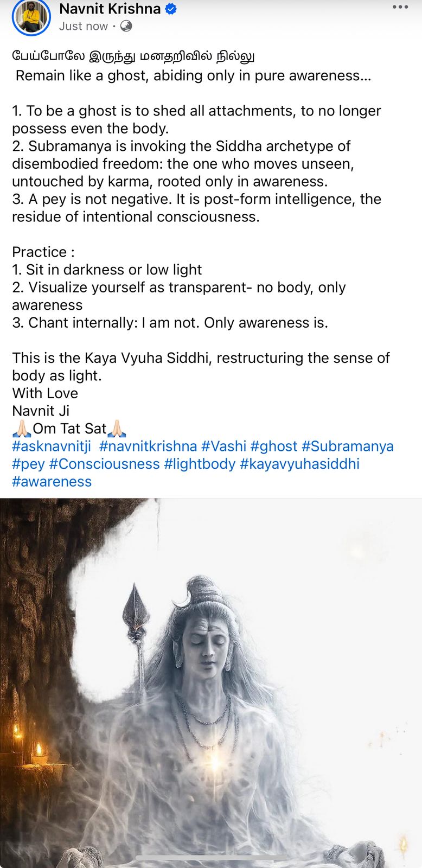Image resolution: width=422 pixels, height=868 pixels.
Task: Open the #ghost hashtag
Action: 274,446
